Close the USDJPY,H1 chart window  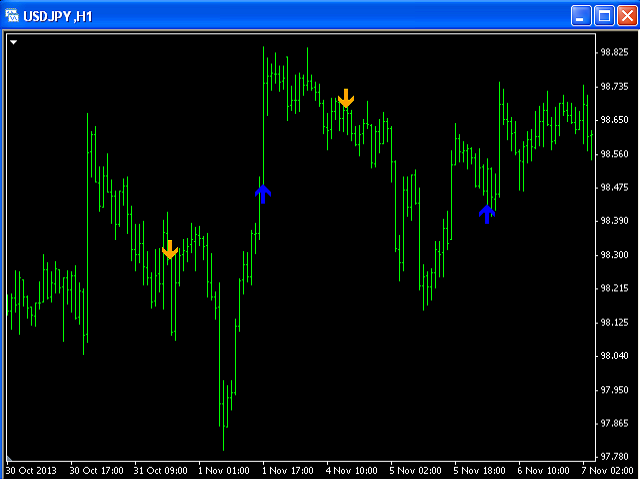627,16
